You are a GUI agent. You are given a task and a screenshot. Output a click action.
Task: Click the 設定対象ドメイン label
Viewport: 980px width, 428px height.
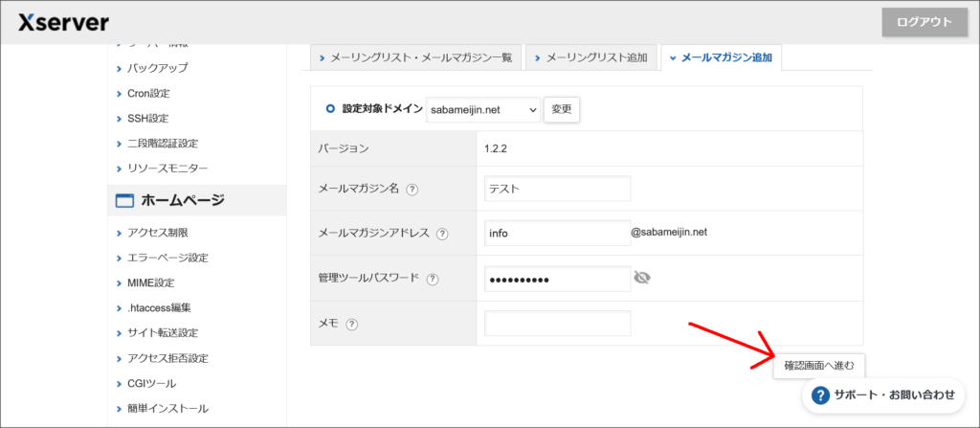pos(382,108)
